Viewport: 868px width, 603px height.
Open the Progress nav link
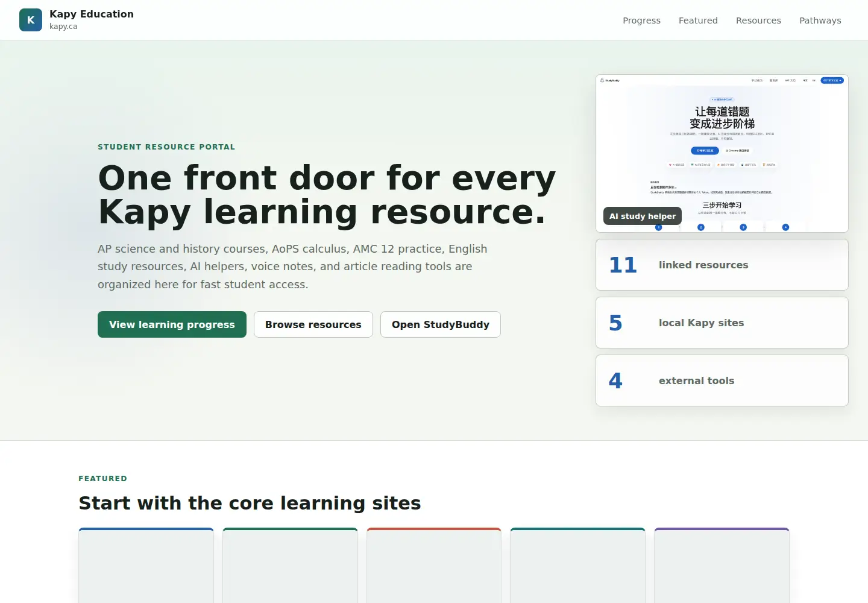[x=641, y=21]
